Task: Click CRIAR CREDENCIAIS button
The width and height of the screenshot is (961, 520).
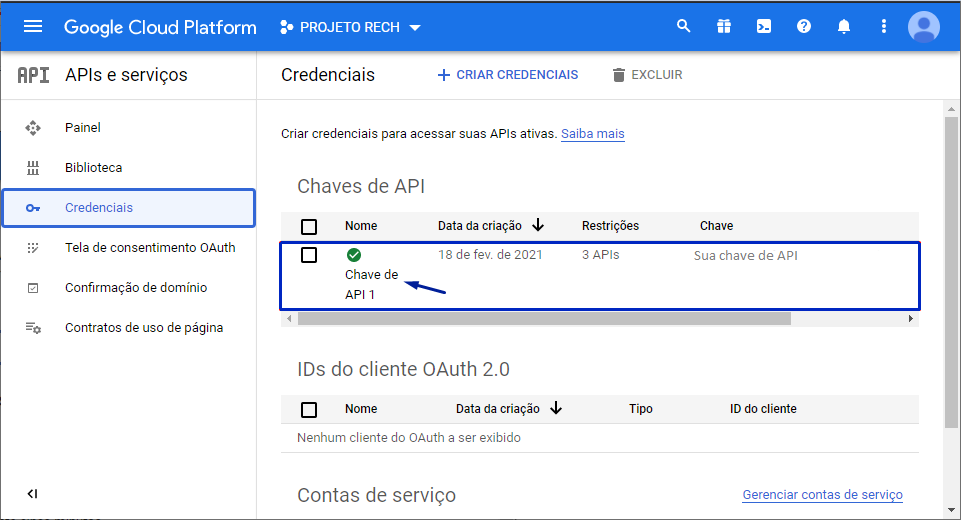Action: tap(508, 75)
